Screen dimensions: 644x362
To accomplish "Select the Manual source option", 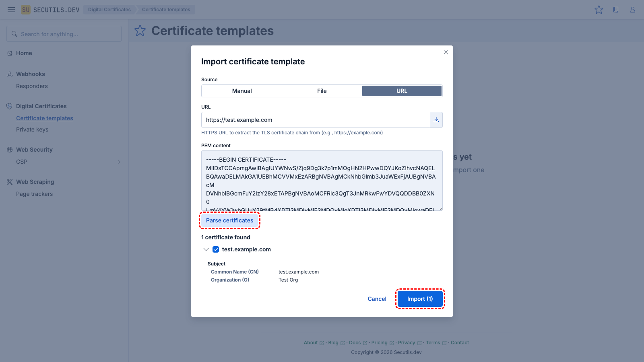I will 242,91.
